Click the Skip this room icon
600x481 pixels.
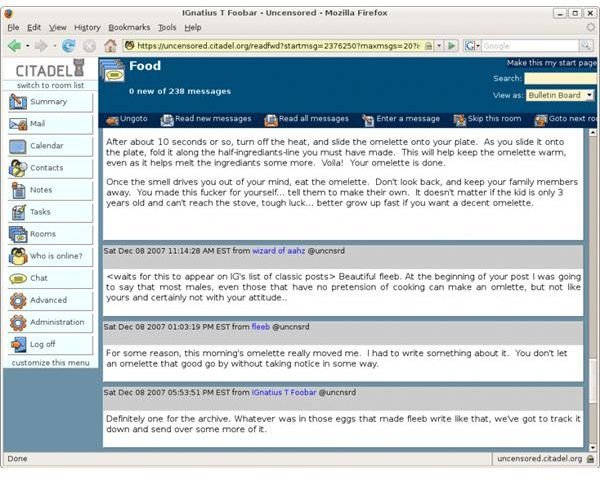(460, 120)
